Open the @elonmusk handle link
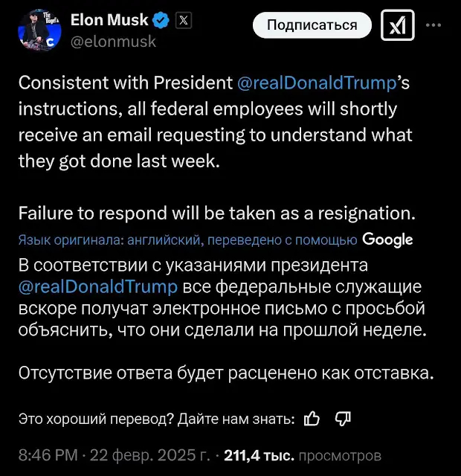 [113, 42]
